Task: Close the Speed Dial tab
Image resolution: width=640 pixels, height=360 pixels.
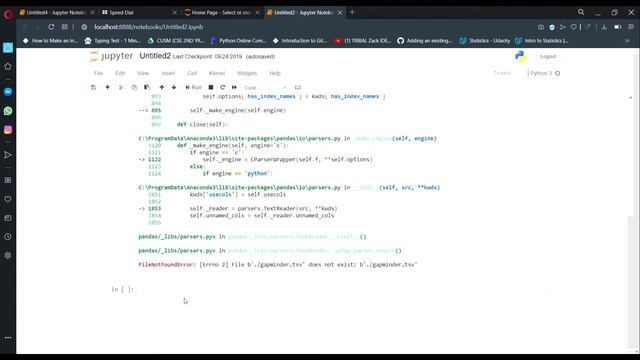Action: 175,13
